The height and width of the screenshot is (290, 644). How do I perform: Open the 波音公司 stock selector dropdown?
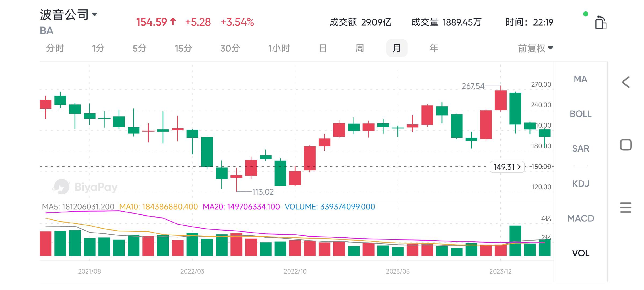(x=69, y=15)
